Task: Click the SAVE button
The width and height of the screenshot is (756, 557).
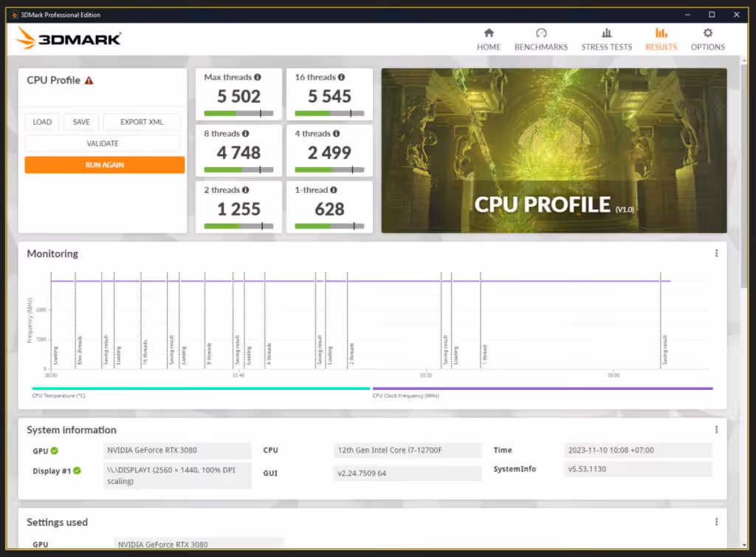Action: 81,122
